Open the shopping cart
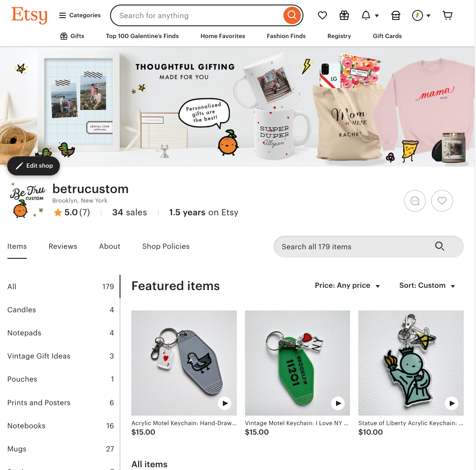This screenshot has height=470, width=476. 447,15
